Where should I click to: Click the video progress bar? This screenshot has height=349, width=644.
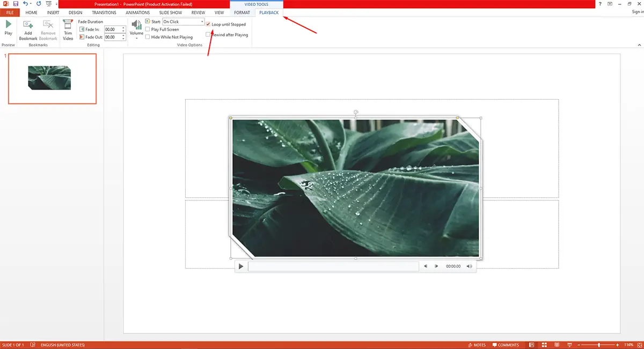click(x=333, y=266)
